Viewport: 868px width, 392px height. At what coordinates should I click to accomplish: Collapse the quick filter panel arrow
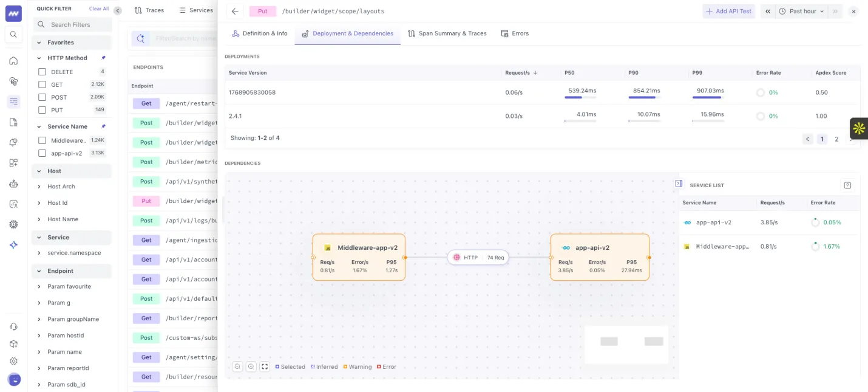tap(118, 10)
